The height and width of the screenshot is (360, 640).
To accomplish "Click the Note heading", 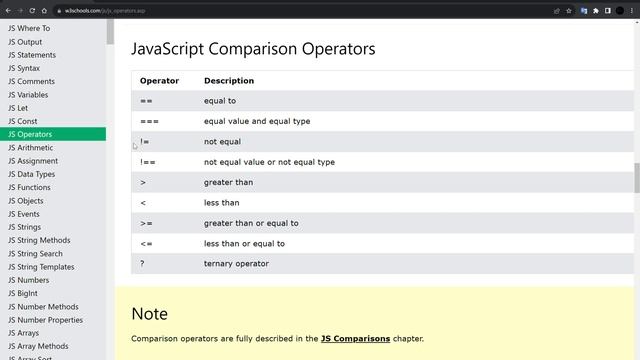I will (149, 314).
